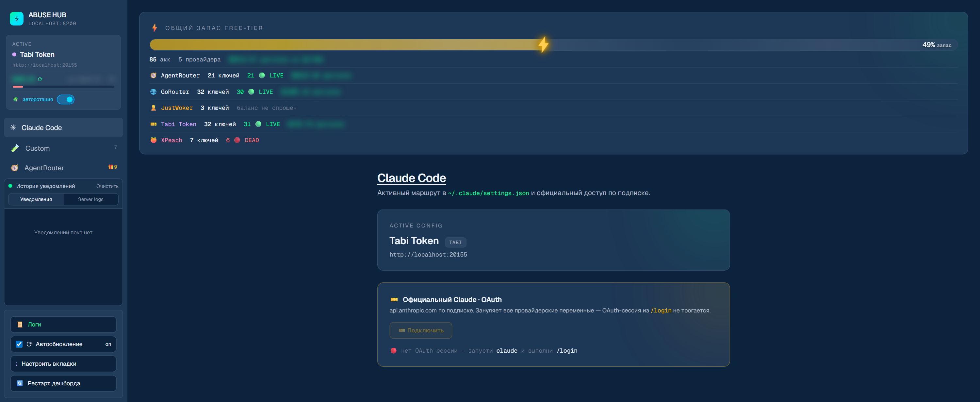
Task: Click "32 ключей" in GoRouter row
Action: pos(213,92)
